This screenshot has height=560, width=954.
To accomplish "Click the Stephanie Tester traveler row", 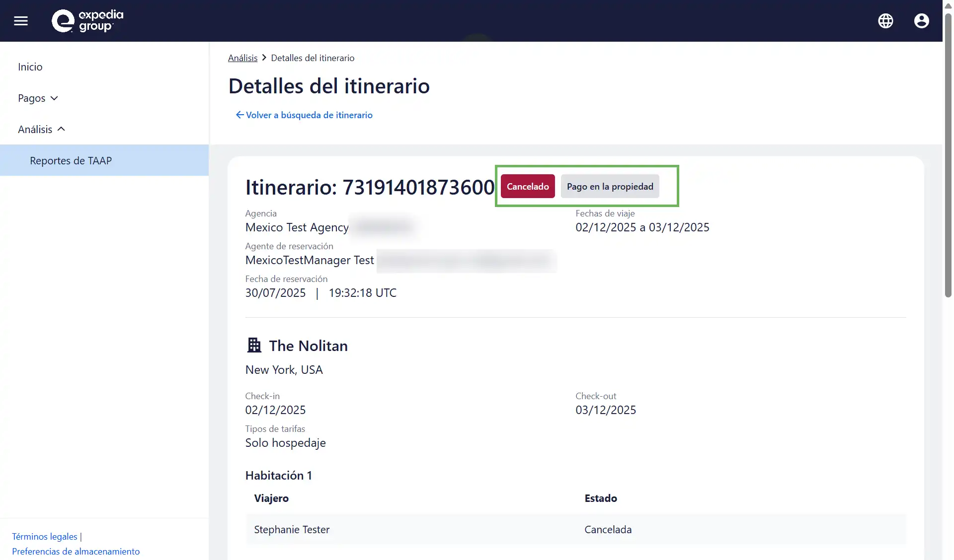I will point(292,530).
